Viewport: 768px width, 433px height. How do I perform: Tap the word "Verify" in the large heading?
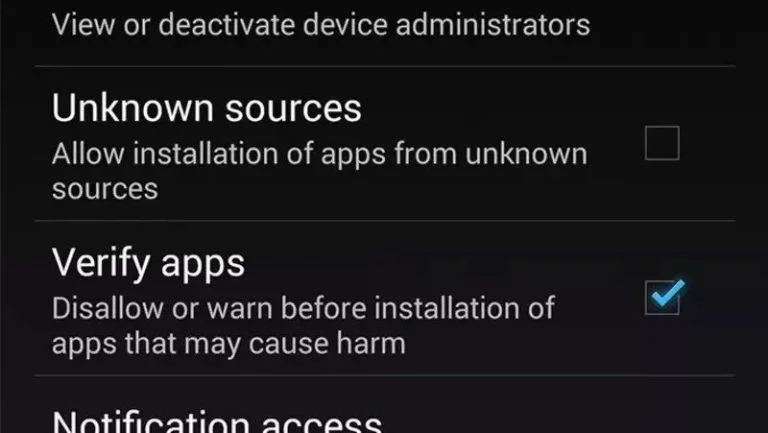(100, 265)
